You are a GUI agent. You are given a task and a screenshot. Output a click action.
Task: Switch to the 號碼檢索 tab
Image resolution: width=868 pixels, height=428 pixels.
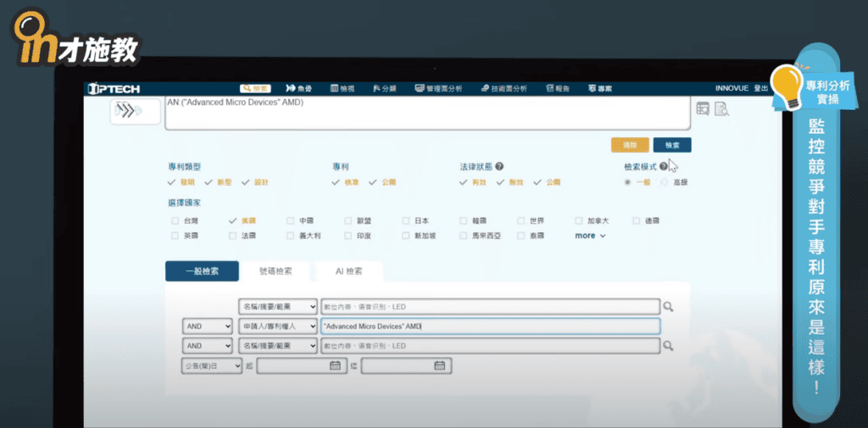(275, 271)
